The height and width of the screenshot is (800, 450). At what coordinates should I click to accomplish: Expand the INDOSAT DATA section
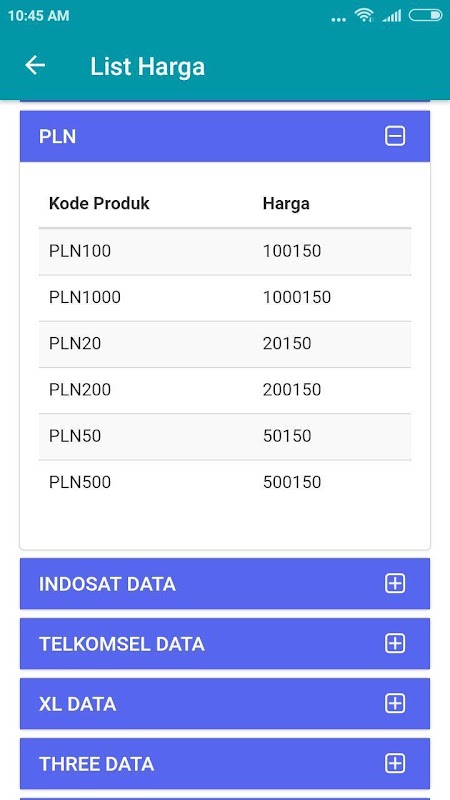225,584
